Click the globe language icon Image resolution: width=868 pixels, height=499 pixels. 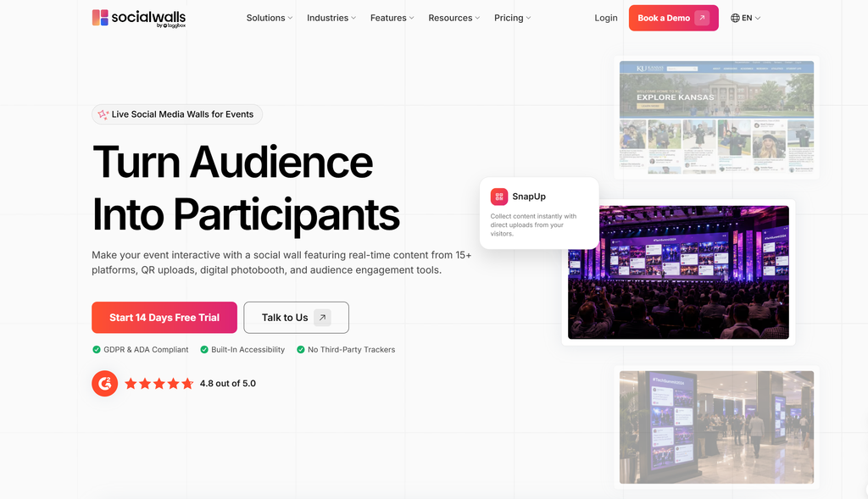(735, 18)
